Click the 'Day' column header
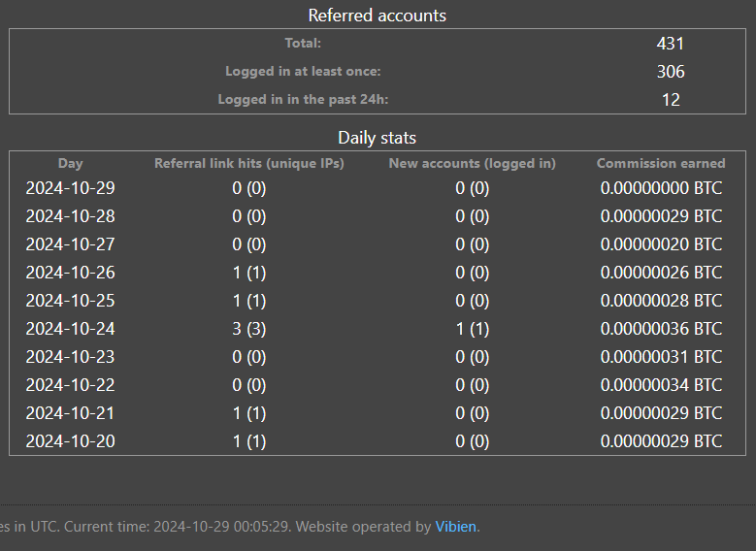Image resolution: width=756 pixels, height=551 pixels. coord(71,163)
